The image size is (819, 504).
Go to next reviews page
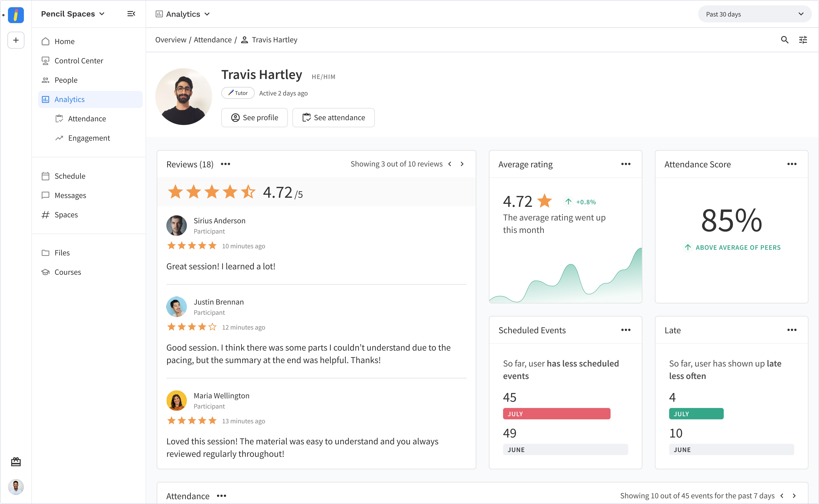coord(462,164)
